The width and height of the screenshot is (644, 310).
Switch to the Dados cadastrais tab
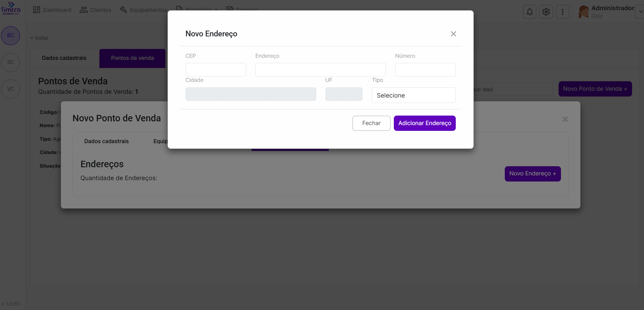64,58
